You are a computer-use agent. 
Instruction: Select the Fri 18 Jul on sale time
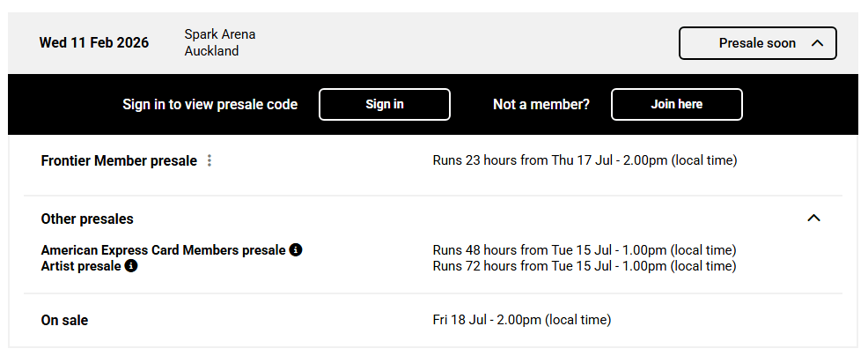522,320
